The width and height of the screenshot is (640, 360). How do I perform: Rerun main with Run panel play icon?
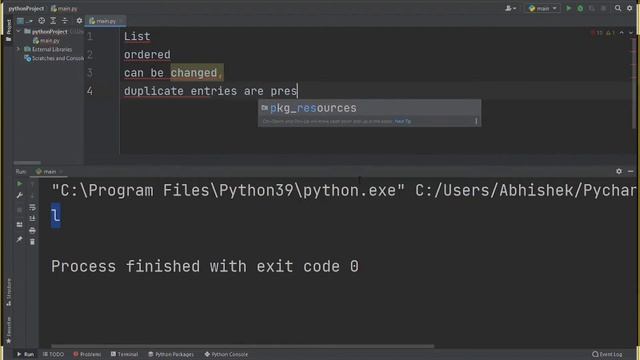[19, 184]
